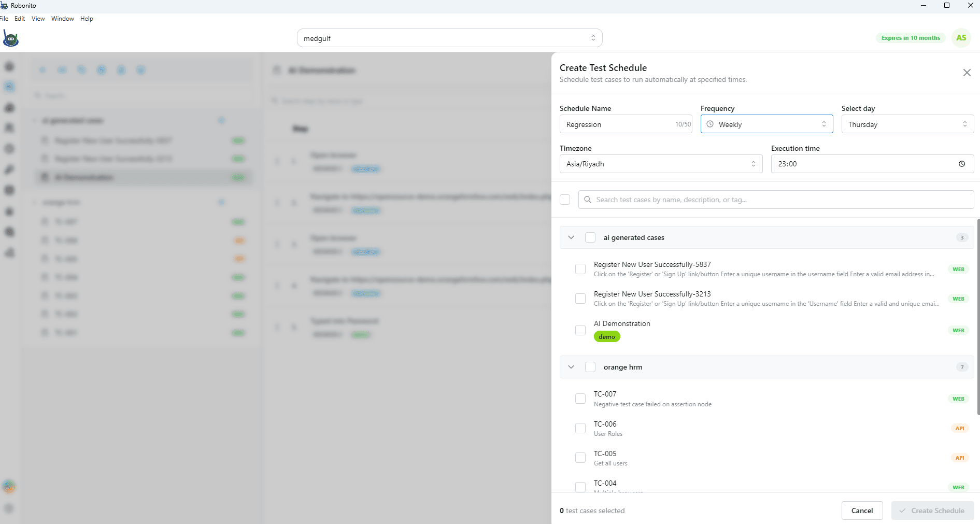The width and height of the screenshot is (980, 524).
Task: Click the WEB badge on TC-007
Action: pyautogui.click(x=958, y=399)
